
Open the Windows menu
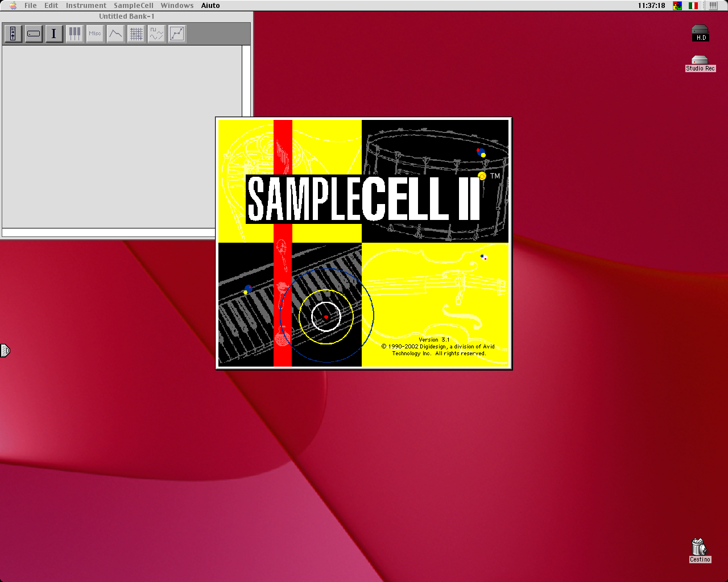click(x=177, y=5)
